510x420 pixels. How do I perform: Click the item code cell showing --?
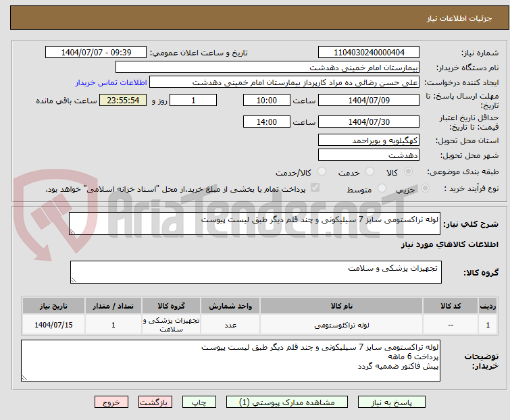[451, 325]
